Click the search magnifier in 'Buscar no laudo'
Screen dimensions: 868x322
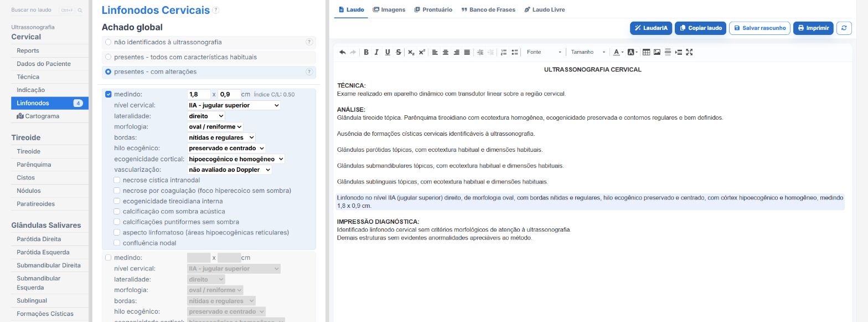pos(80,11)
